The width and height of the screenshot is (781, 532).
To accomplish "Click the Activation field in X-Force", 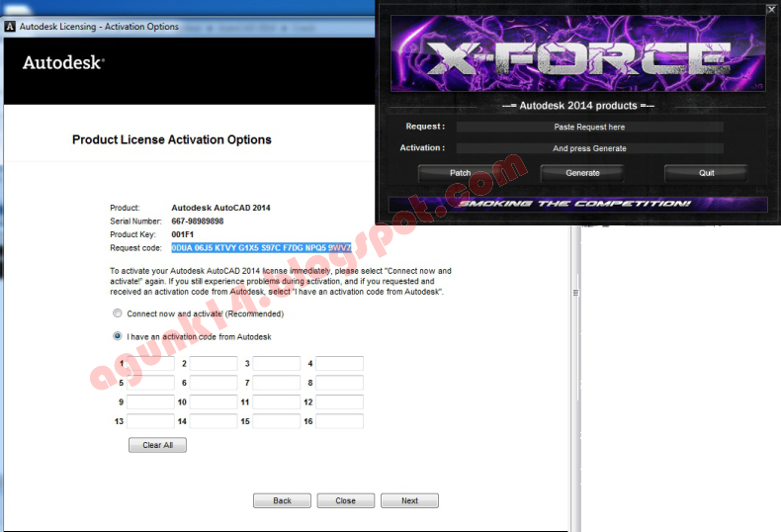I will tap(590, 148).
